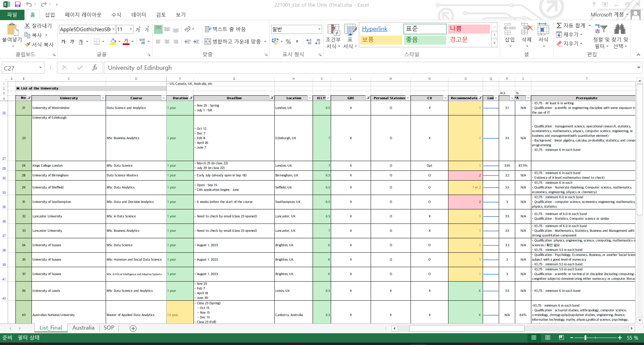Open the Page Layout (페이지 레이아웃) tab
Screen dimensions: 644x345
click(83, 15)
